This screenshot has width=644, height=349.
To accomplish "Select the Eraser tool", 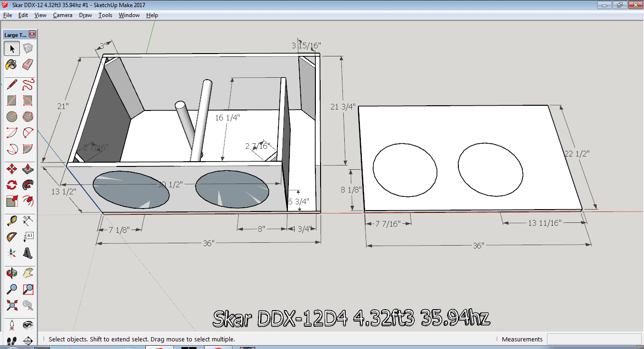I will pos(28,64).
